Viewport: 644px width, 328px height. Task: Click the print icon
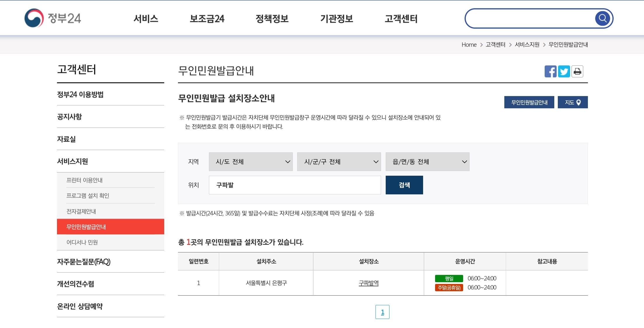pos(577,71)
